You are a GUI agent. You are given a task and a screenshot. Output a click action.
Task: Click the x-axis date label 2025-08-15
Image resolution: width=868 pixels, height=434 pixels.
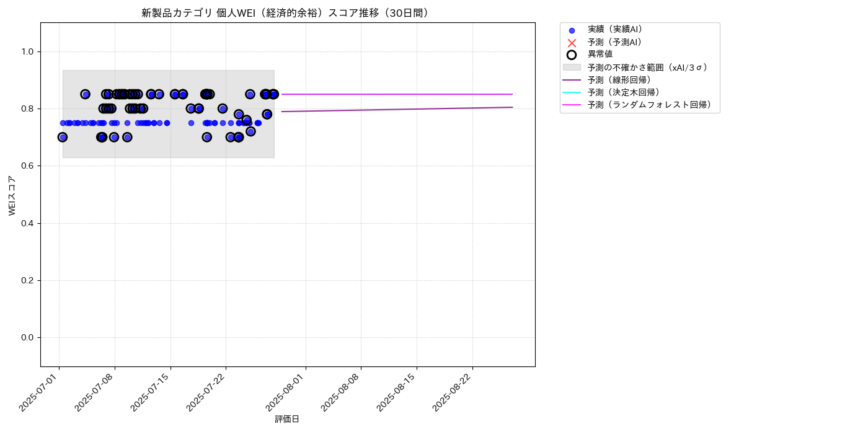coord(397,391)
